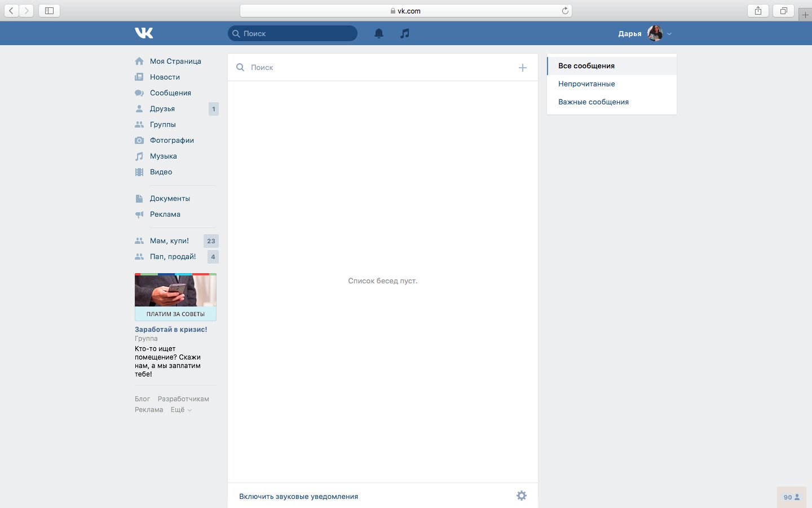Expand the Ещё footer menu
The height and width of the screenshot is (508, 812).
click(x=181, y=410)
